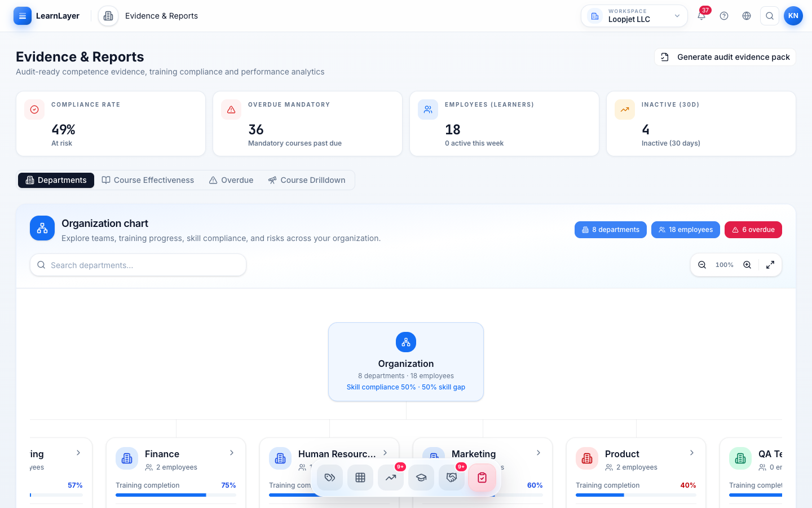812x508 pixels.
Task: Open the help question mark icon
Action: coord(724,16)
